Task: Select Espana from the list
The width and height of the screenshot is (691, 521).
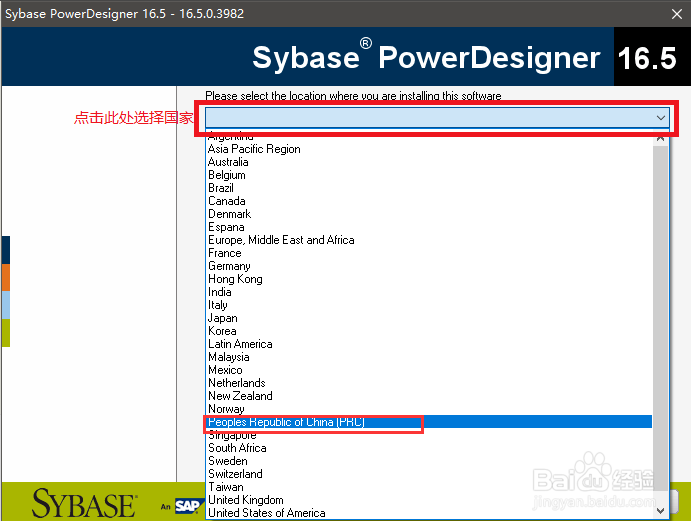Action: coord(430,227)
